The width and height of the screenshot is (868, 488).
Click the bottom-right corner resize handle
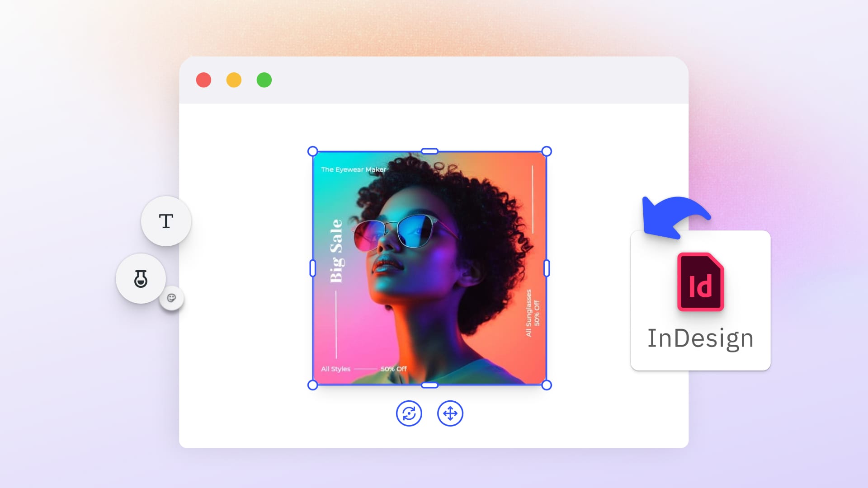(546, 385)
